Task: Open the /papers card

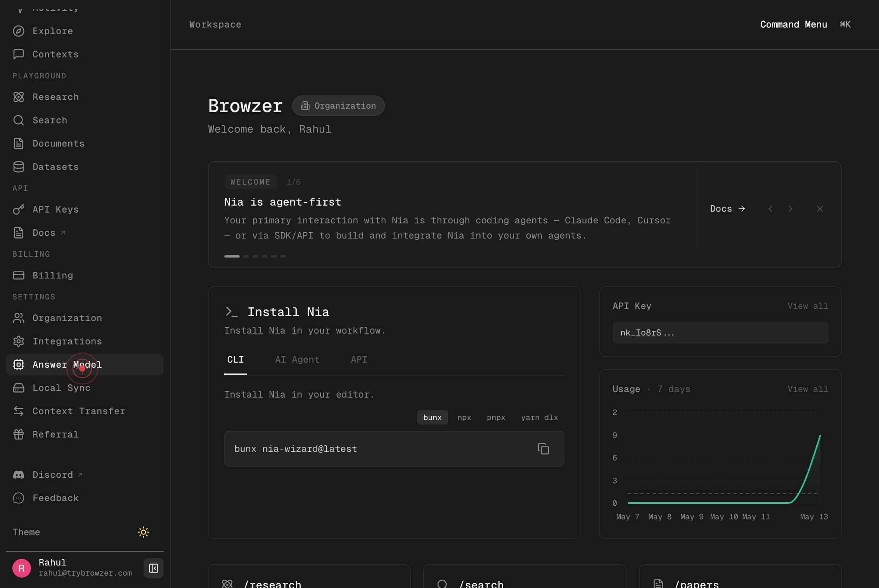Action: (x=740, y=576)
